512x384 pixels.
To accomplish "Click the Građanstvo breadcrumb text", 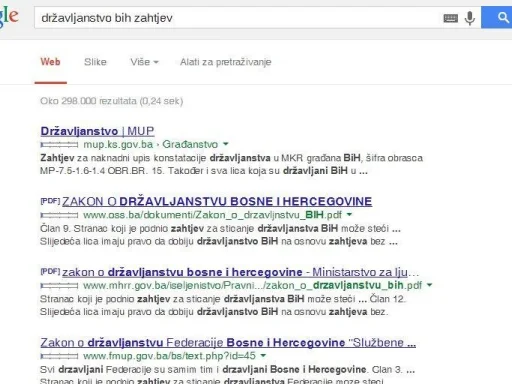I will [x=190, y=144].
